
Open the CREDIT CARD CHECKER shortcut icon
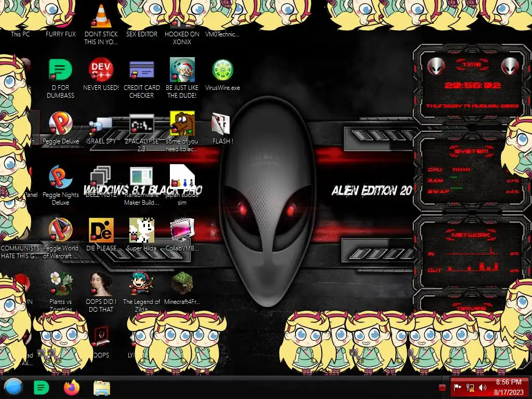pyautogui.click(x=141, y=70)
